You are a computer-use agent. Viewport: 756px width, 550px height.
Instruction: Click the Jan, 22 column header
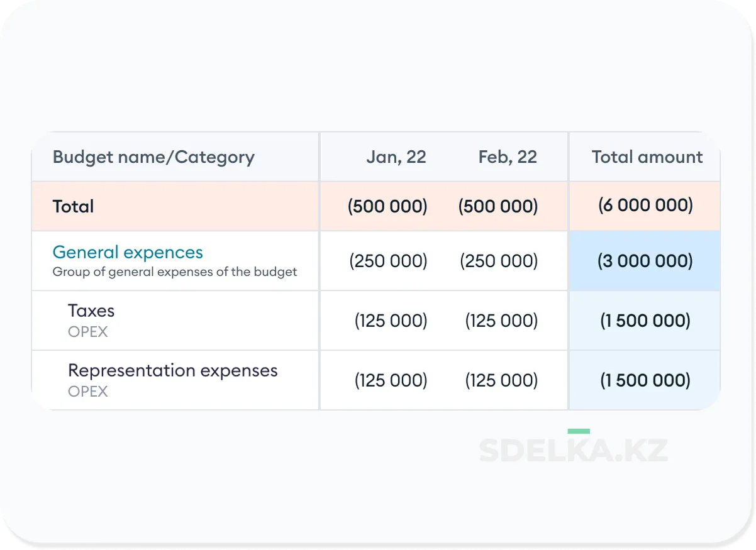[x=396, y=157]
